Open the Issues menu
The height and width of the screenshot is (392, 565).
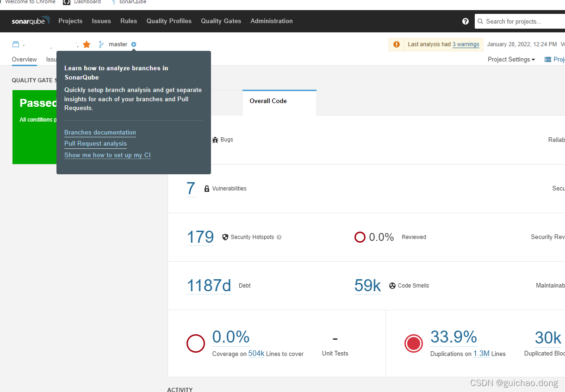click(101, 21)
